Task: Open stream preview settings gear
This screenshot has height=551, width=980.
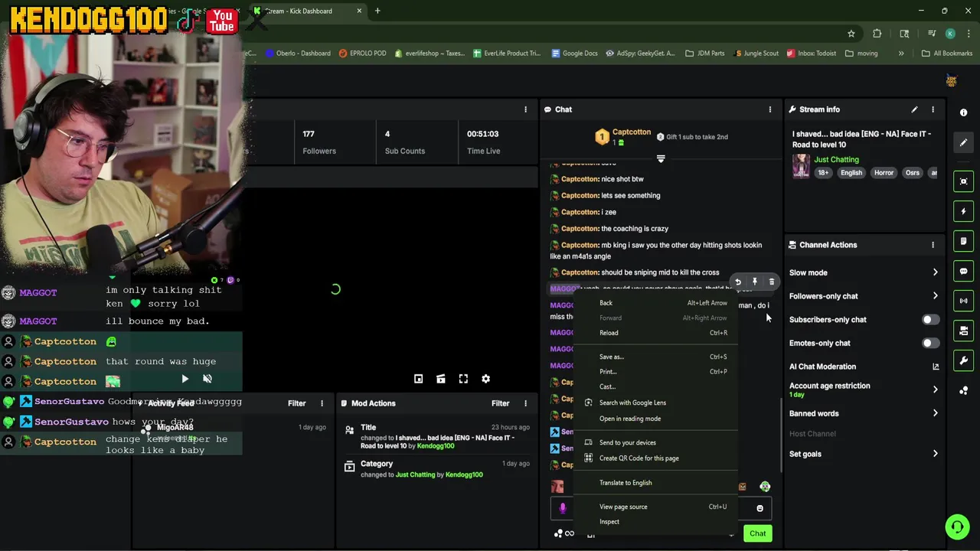Action: [x=485, y=379]
